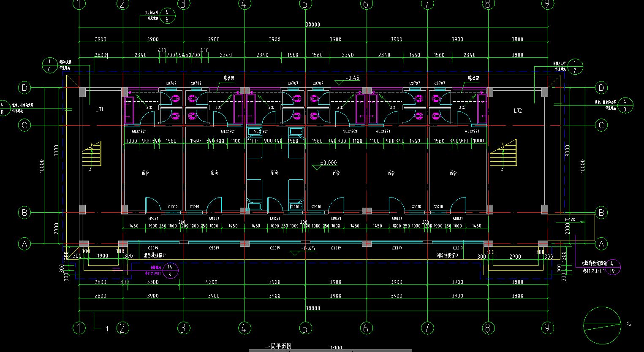
Task: Click detail callout bubble 14/9
Action: [x=170, y=271]
